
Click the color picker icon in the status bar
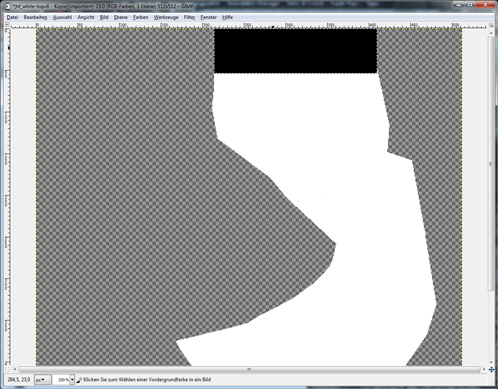click(79, 380)
